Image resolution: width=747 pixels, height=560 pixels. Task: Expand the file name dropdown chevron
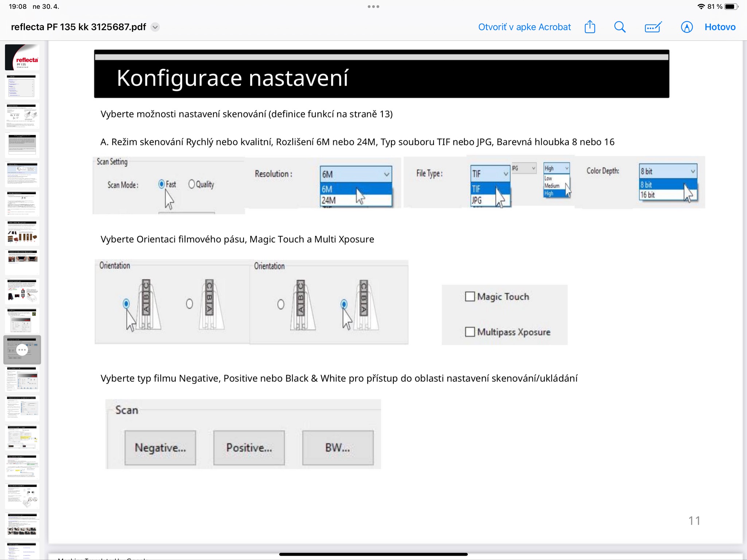click(155, 27)
